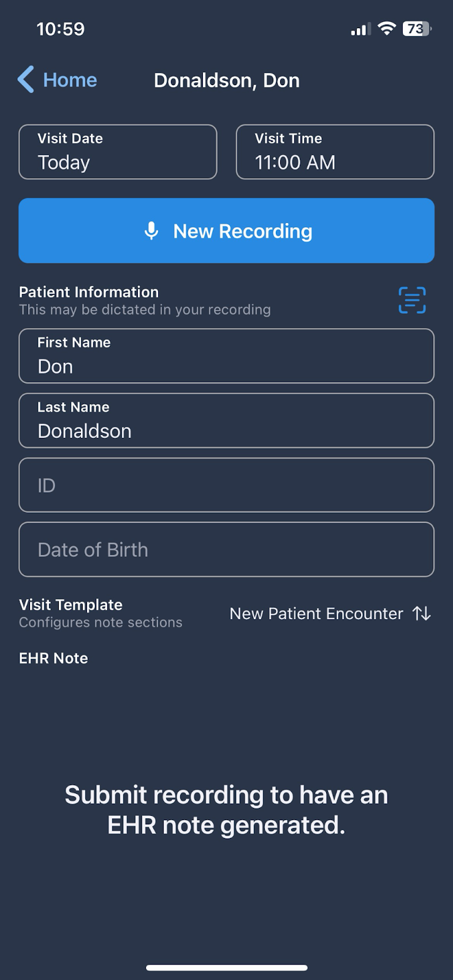This screenshot has height=980, width=453.
Task: Tap the microphone icon in New Recording
Action: pos(151,231)
